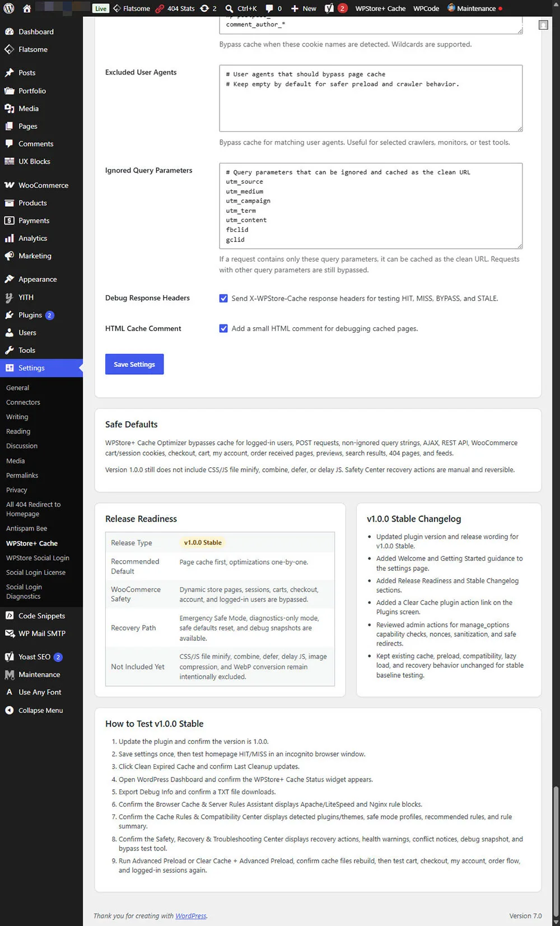Image resolution: width=560 pixels, height=926 pixels.
Task: Toggle HTML Cache Comment checkbox
Action: (x=223, y=329)
